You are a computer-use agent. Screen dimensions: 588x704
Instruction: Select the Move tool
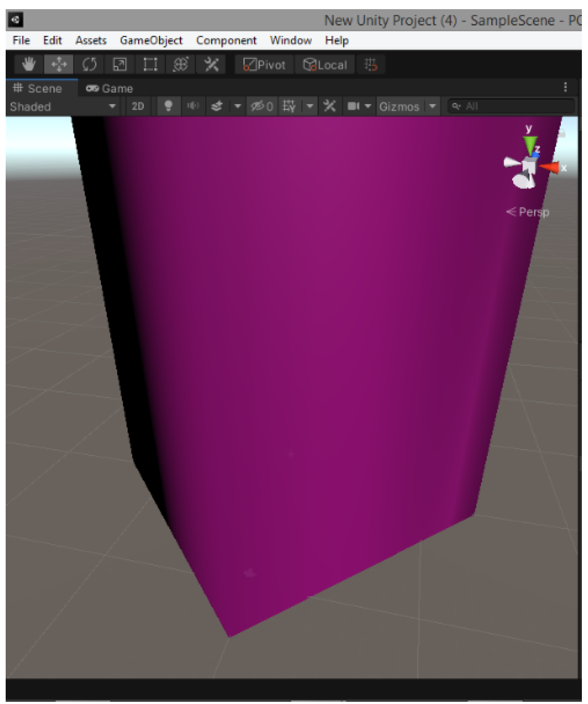59,65
